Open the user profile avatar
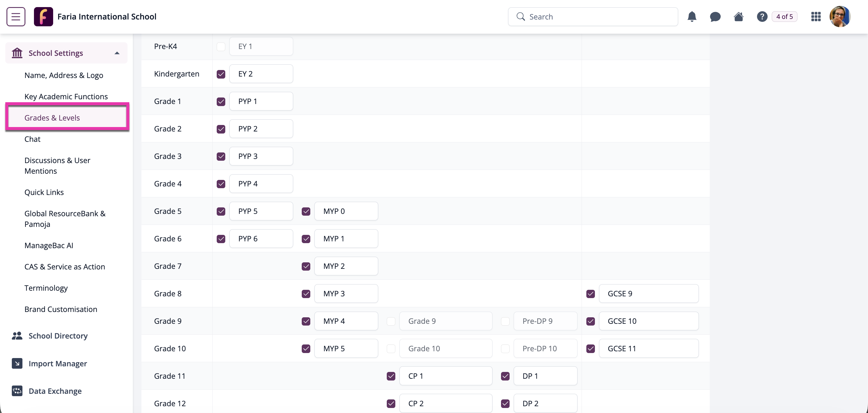This screenshot has width=868, height=413. [840, 17]
